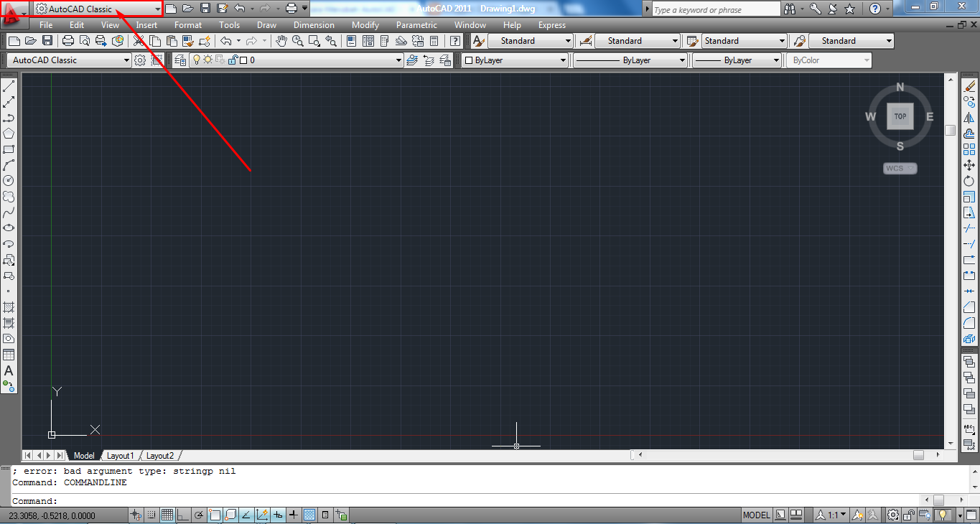Click the WCS button under the ViewCube
Screen dimensions: 980x524
[900, 169]
